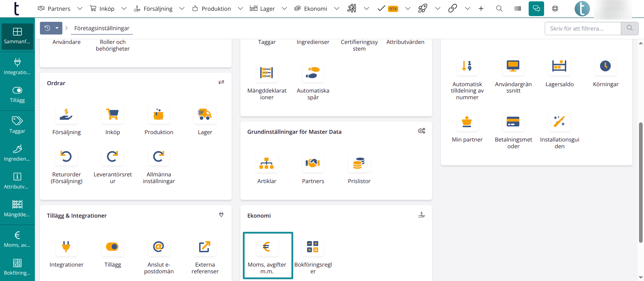This screenshot has height=281, width=644.
Task: Select Tillägg in the left sidebar
Action: (x=17, y=95)
